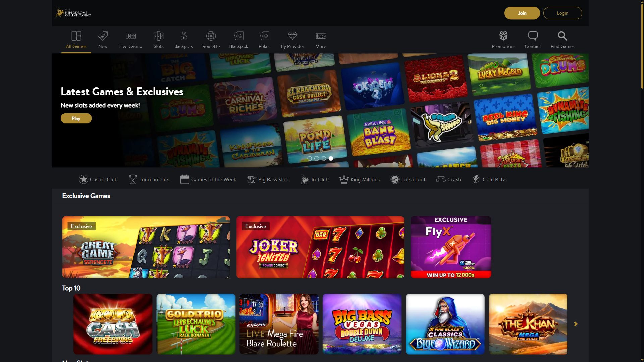Image resolution: width=644 pixels, height=362 pixels.
Task: Click the Hippodrome Online Casino logo
Action: 73,13
